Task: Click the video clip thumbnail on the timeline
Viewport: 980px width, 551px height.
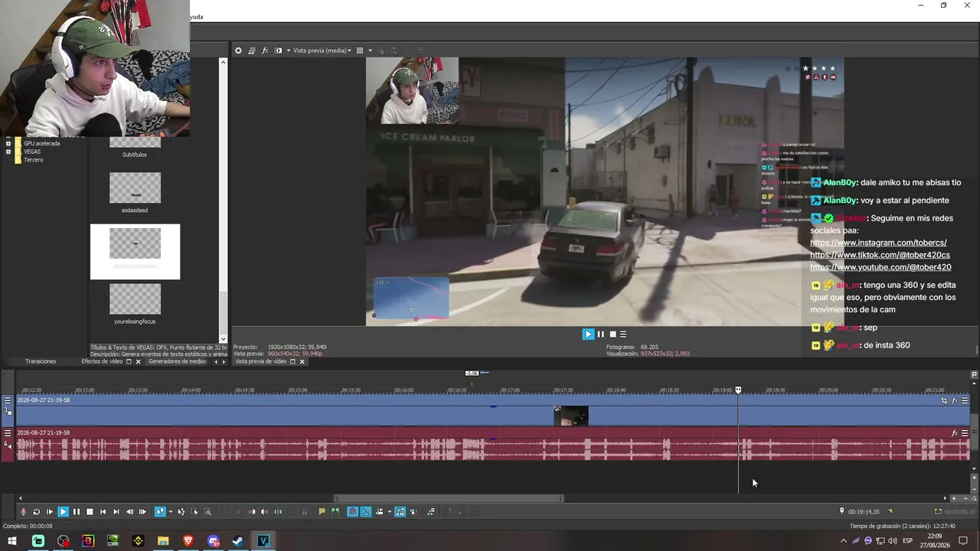Action: click(571, 416)
